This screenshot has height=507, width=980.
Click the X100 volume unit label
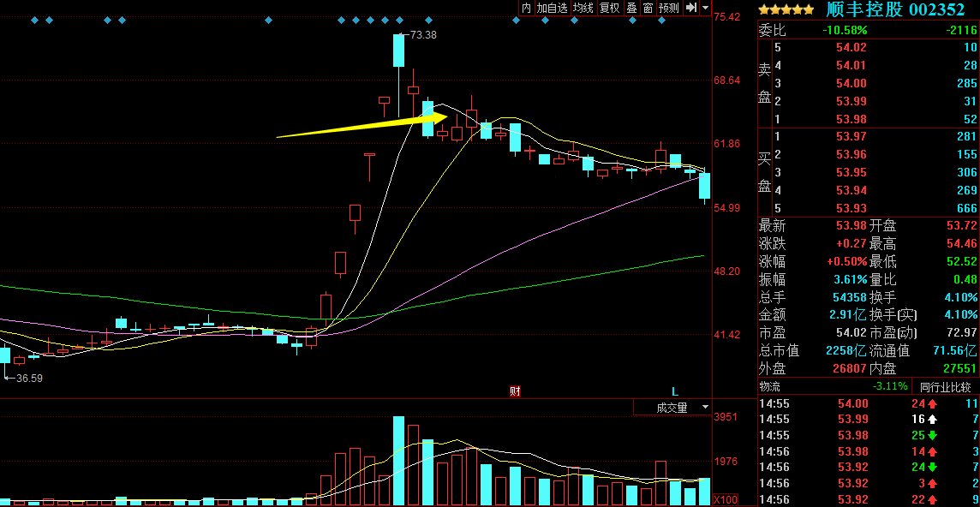726,499
